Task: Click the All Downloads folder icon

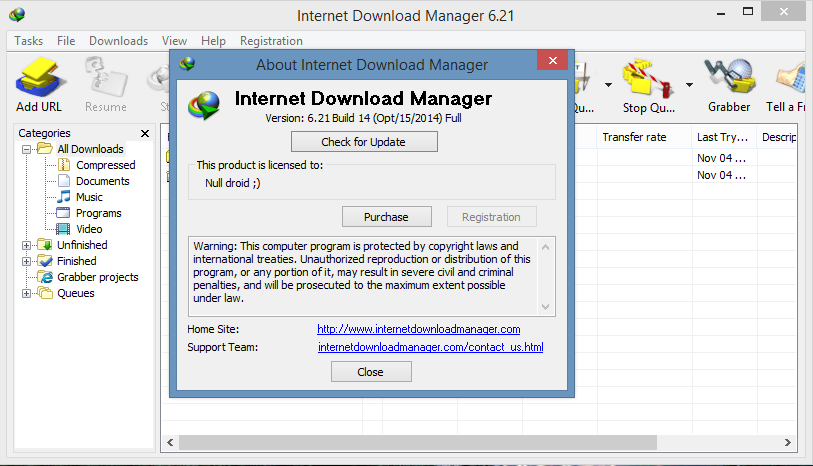Action: coord(45,149)
